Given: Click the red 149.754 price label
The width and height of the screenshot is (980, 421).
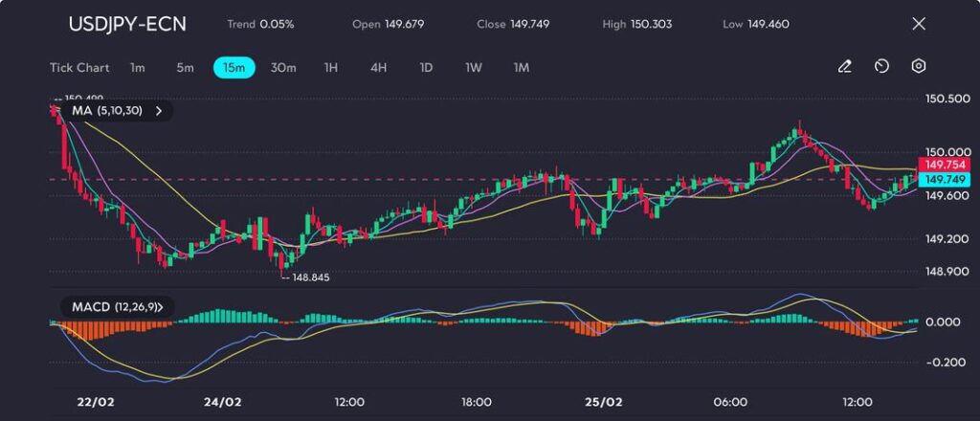Looking at the screenshot, I should 943,165.
